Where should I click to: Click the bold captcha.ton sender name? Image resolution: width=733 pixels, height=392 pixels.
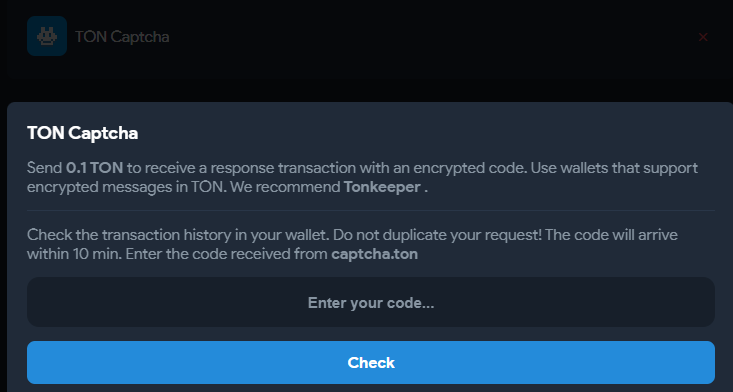pyautogui.click(x=374, y=254)
